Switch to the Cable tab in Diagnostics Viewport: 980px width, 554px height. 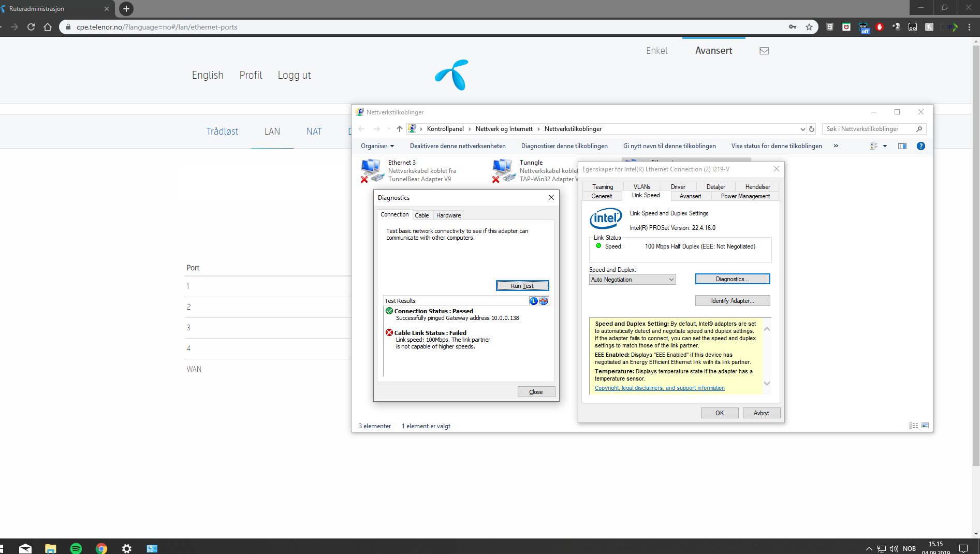(x=422, y=215)
